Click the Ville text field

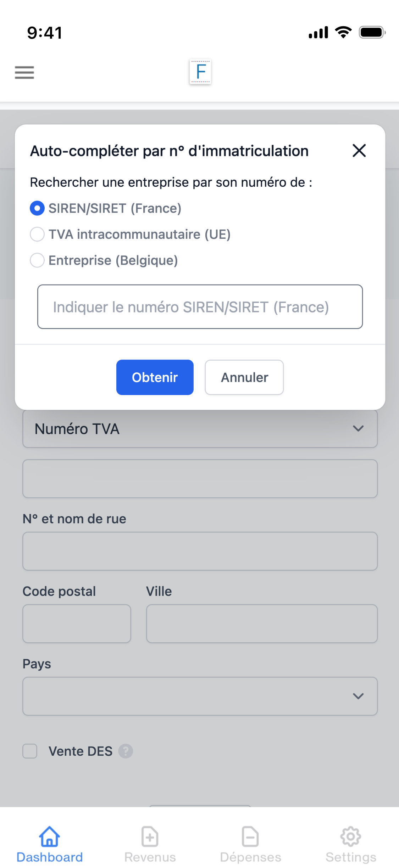coord(261,624)
